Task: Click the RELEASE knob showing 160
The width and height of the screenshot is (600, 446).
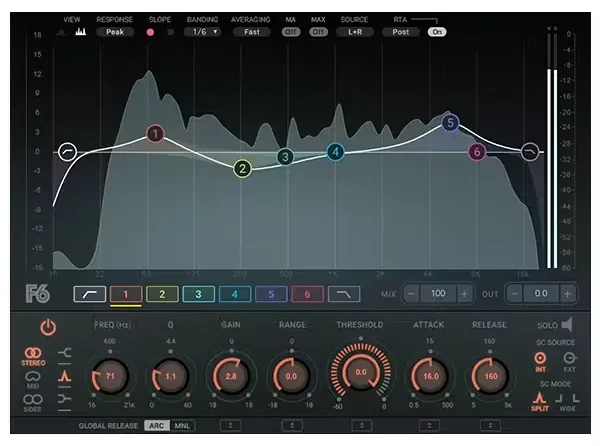Action: pyautogui.click(x=491, y=376)
